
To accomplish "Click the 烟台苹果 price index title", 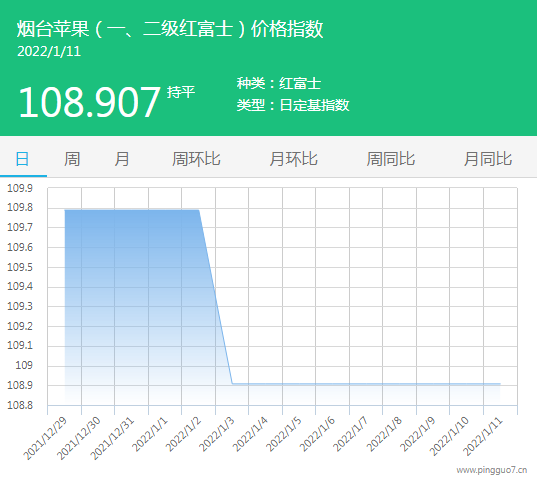I will pyautogui.click(x=170, y=28).
